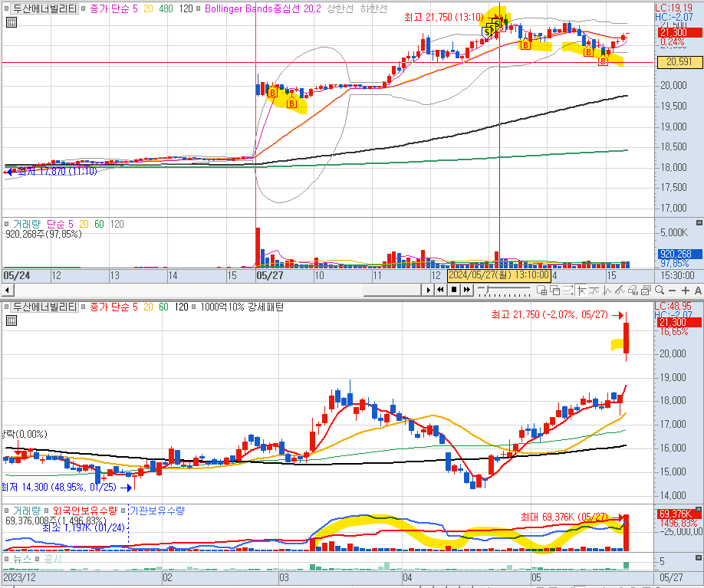Click the 2024/05/27(월) 13:10:00 time tag
Screen dimensions: 704x588
point(498,275)
